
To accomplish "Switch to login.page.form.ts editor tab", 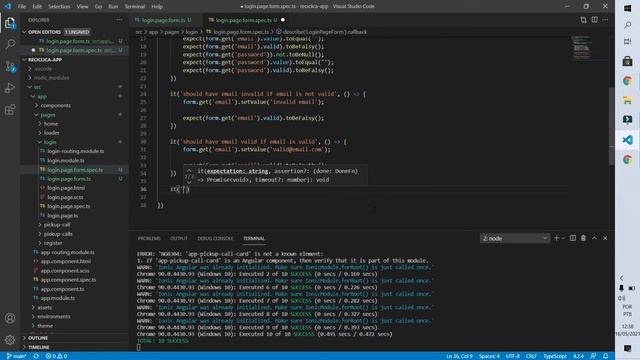I will (x=163, y=20).
